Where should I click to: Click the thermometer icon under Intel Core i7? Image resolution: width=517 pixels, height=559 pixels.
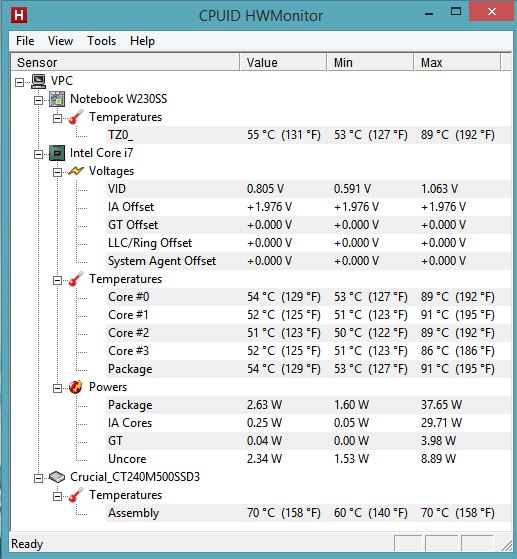tap(76, 279)
